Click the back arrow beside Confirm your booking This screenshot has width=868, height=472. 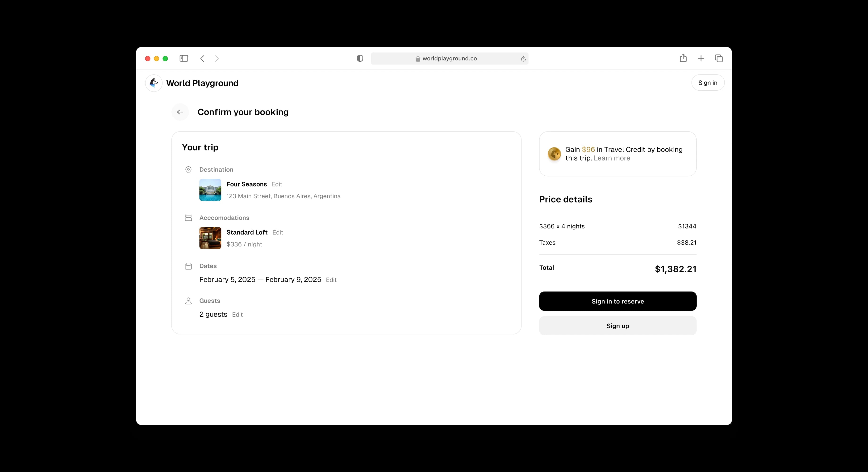180,112
